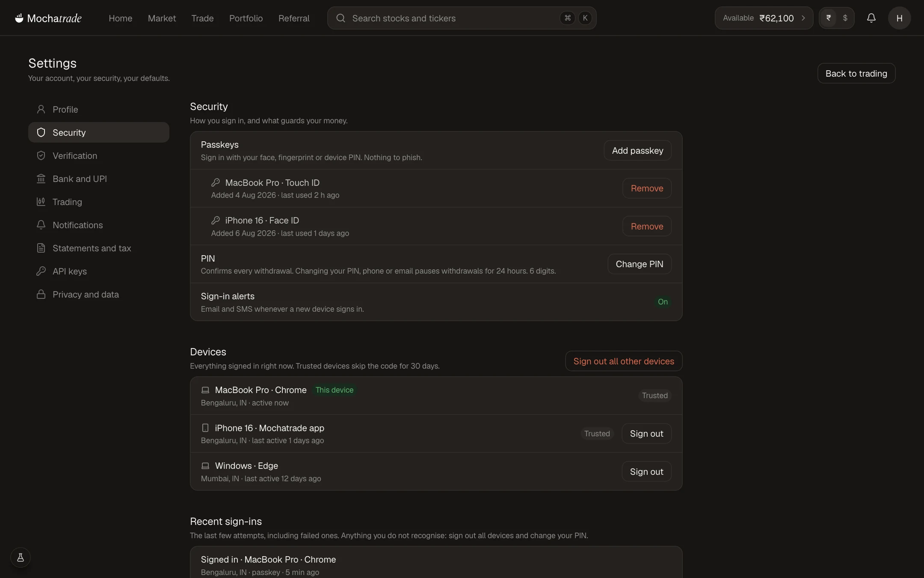Image resolution: width=924 pixels, height=578 pixels.
Task: Open notifications bell in header
Action: coord(871,18)
